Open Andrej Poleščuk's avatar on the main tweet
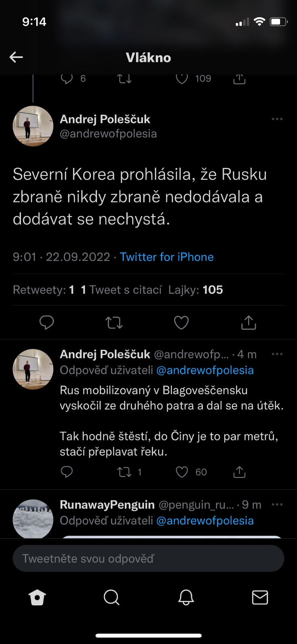The height and width of the screenshot is (644, 297). 33,126
